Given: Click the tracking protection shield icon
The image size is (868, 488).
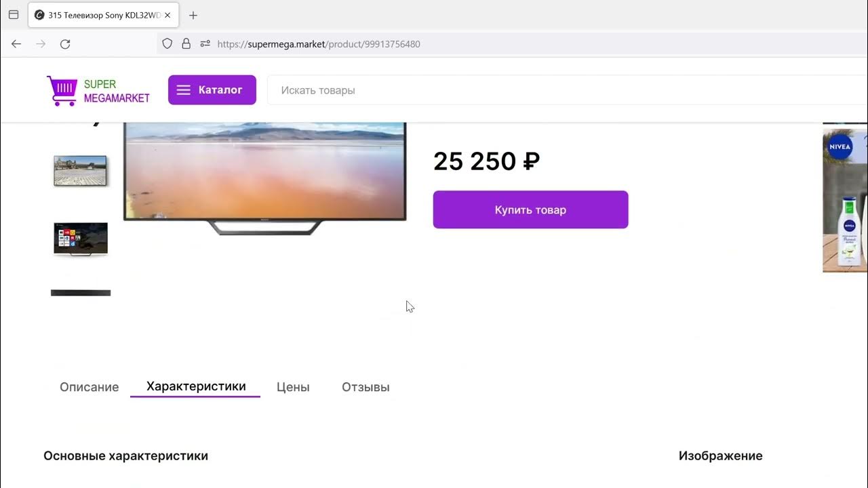Looking at the screenshot, I should tap(167, 44).
